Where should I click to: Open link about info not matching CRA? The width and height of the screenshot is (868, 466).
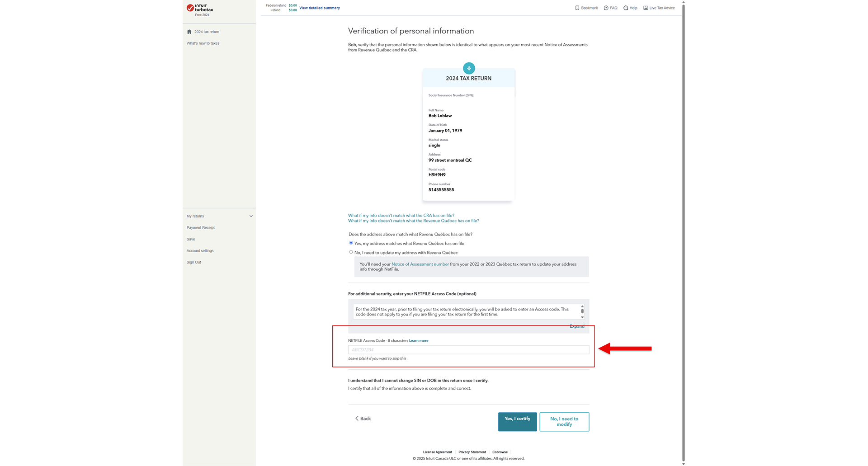(x=401, y=216)
